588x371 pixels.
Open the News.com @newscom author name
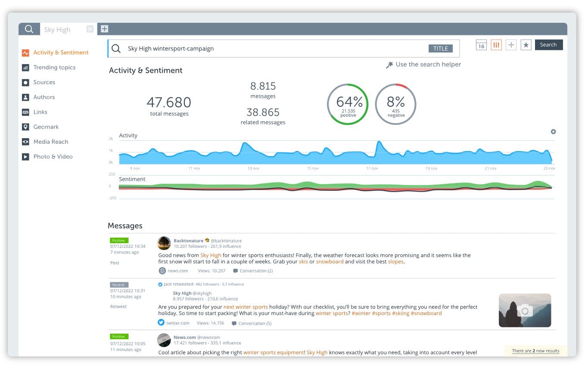[x=197, y=337]
